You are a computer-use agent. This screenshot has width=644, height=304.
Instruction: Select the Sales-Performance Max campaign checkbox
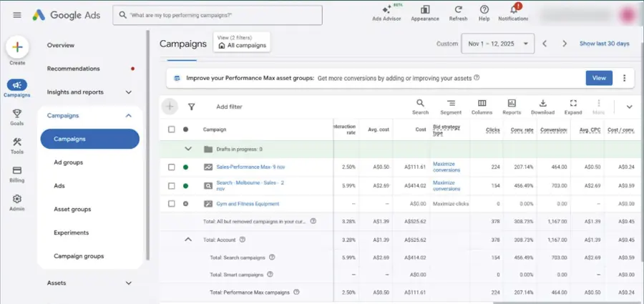(172, 167)
